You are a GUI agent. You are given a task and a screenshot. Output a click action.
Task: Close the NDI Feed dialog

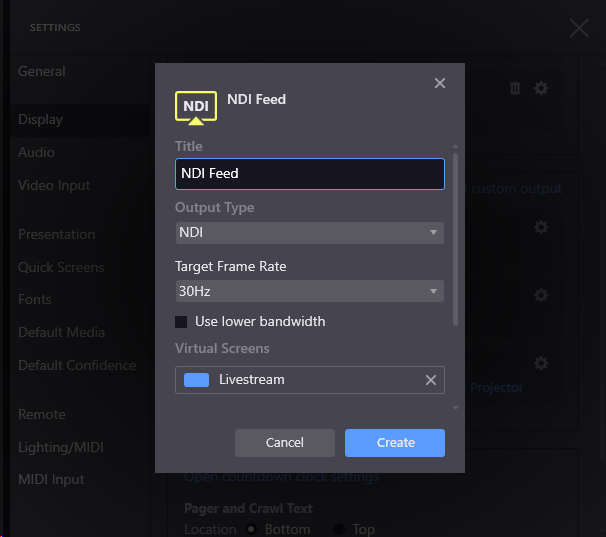(440, 83)
